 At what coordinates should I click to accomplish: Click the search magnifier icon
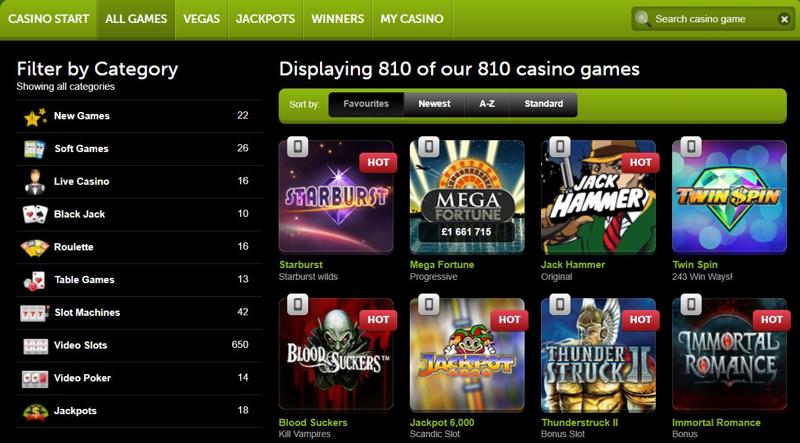(x=643, y=19)
